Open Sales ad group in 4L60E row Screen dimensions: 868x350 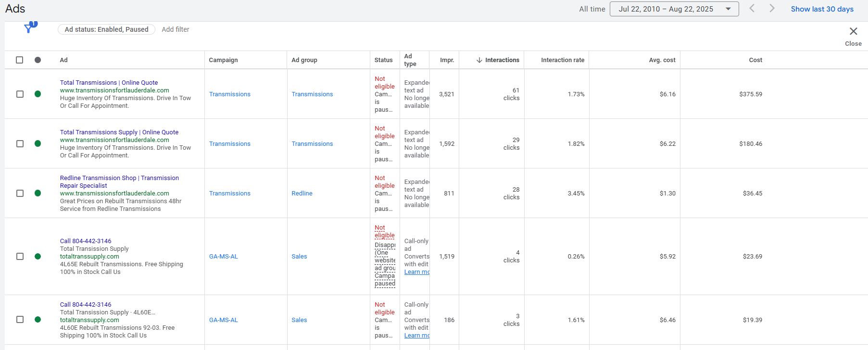point(299,320)
